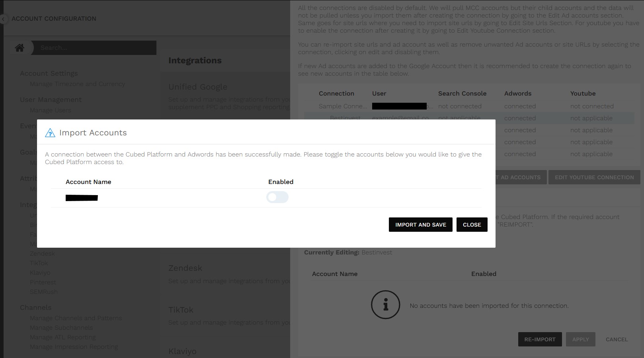This screenshot has width=644, height=358.
Task: Click the Search Console column header
Action: (462, 94)
